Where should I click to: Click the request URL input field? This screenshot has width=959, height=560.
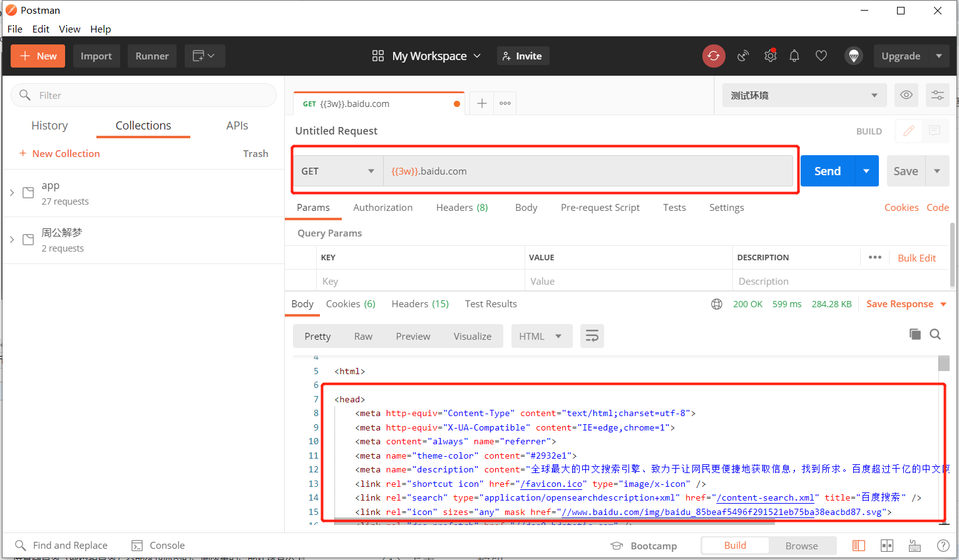[x=588, y=171]
